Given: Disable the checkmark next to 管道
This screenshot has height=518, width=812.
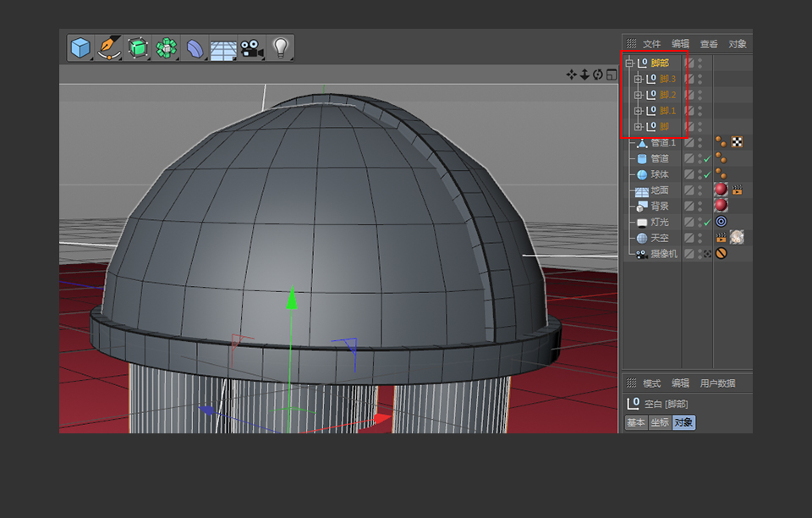Looking at the screenshot, I should [x=709, y=158].
